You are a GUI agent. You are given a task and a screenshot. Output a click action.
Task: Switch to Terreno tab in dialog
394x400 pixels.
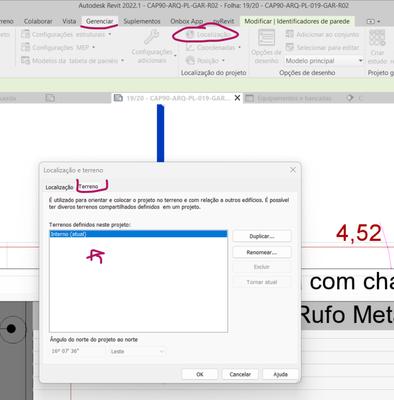[x=89, y=187]
